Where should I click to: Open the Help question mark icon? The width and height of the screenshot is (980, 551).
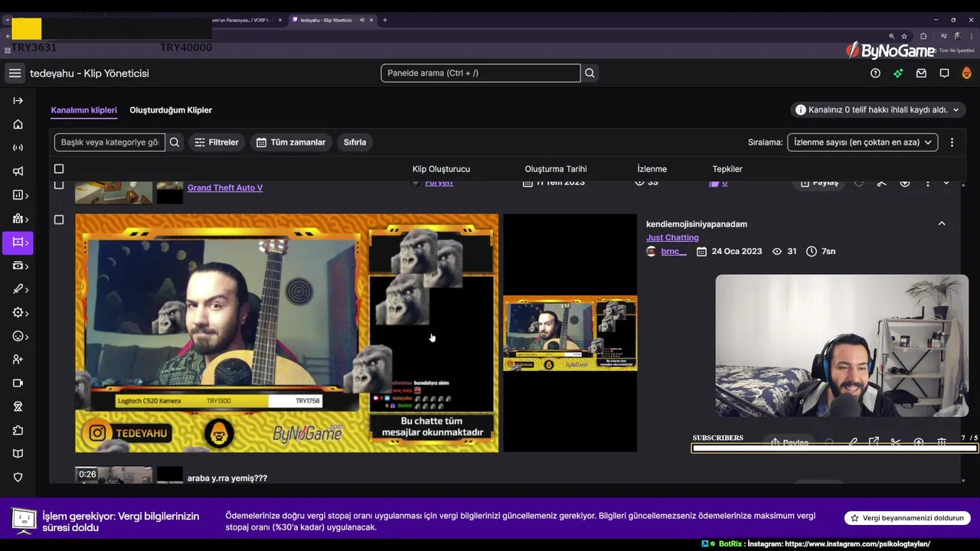click(x=875, y=73)
